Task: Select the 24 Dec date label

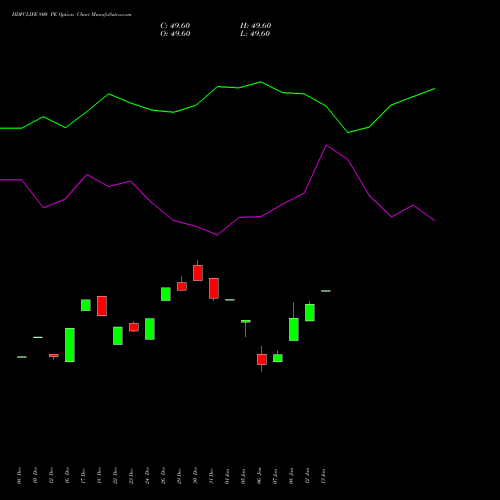Action: coord(147,476)
